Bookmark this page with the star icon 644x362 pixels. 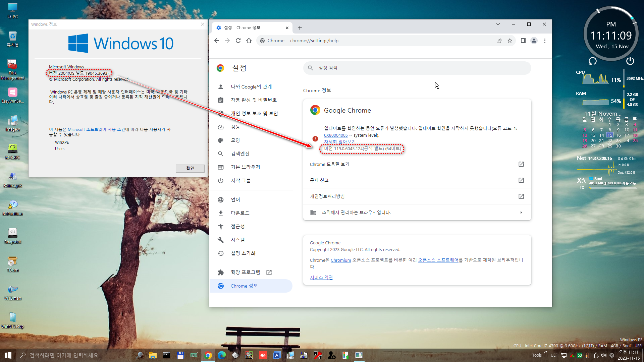[x=510, y=41]
